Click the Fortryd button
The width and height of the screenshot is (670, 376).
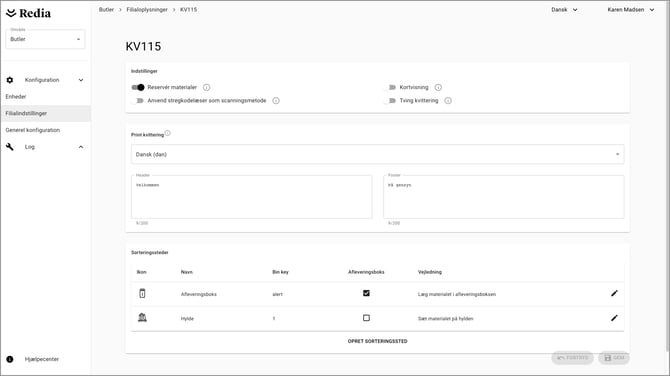click(573, 358)
